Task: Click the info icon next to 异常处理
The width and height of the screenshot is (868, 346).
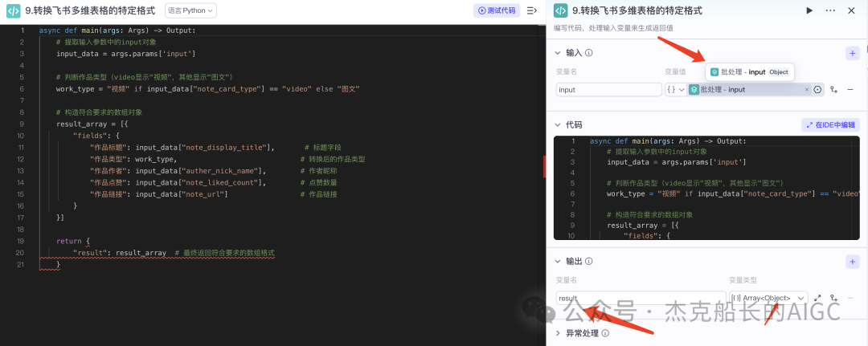Action: click(605, 333)
